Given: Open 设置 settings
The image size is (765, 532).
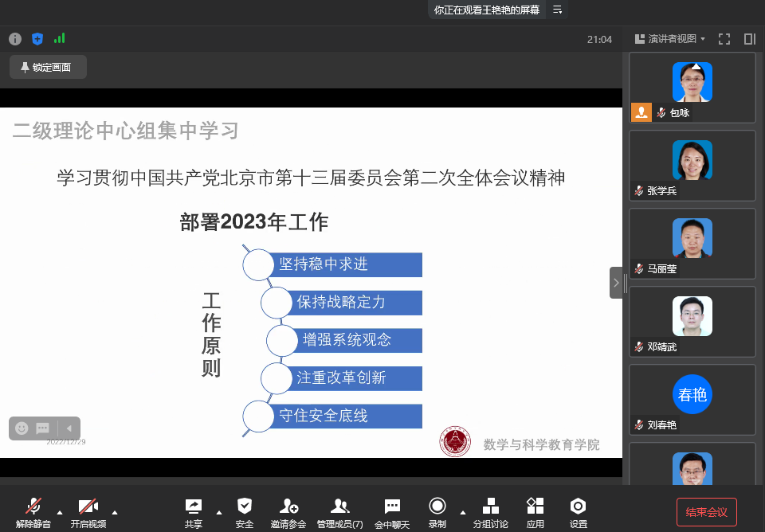Looking at the screenshot, I should pos(579,513).
